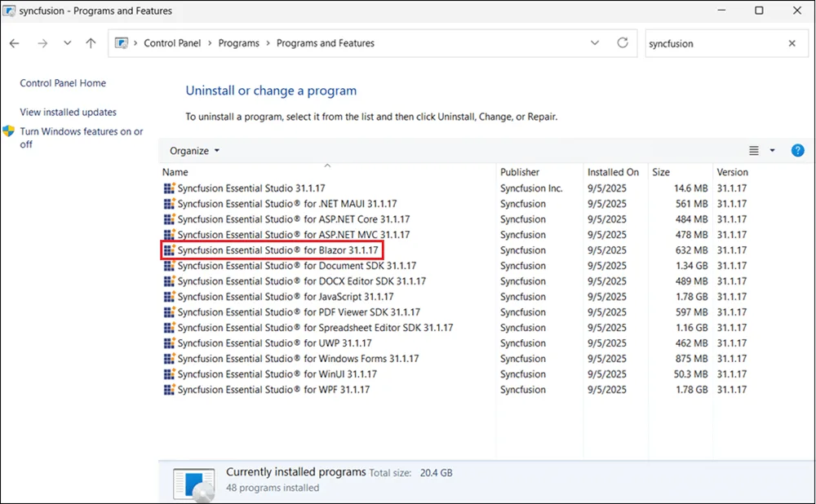Click the Control Panel icon in address bar
Image resolution: width=816 pixels, height=504 pixels.
click(x=122, y=43)
